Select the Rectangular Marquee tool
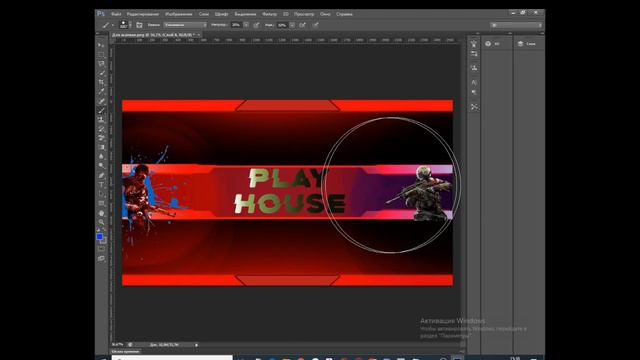Screen dimensions: 640x360 [x=101, y=54]
